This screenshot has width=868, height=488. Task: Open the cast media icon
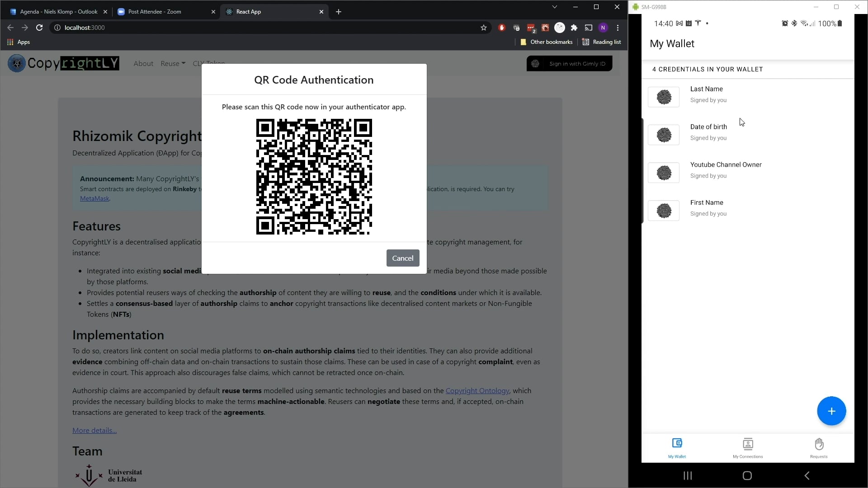(x=589, y=28)
